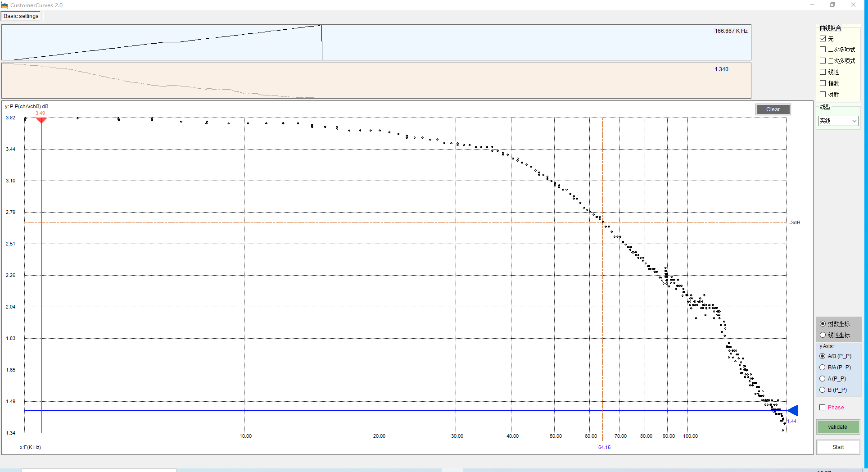Check the 指数 fitting option
Image resolution: width=868 pixels, height=472 pixels.
click(x=823, y=83)
